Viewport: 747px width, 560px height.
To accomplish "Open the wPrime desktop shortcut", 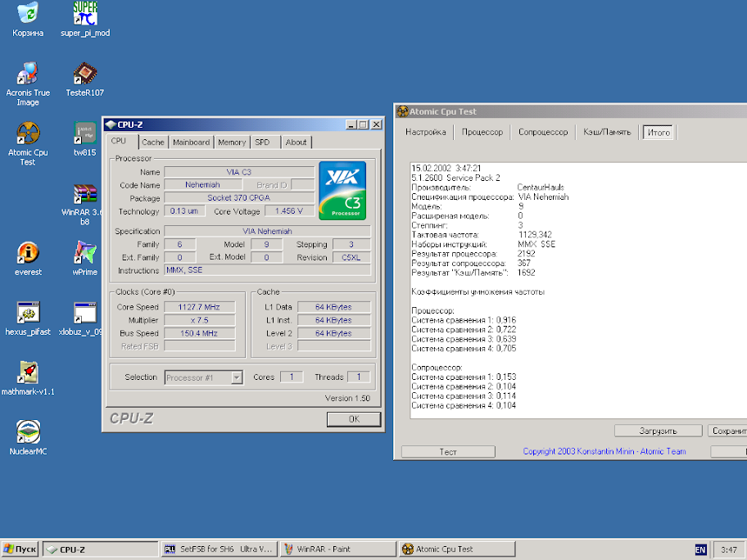I will (84, 254).
